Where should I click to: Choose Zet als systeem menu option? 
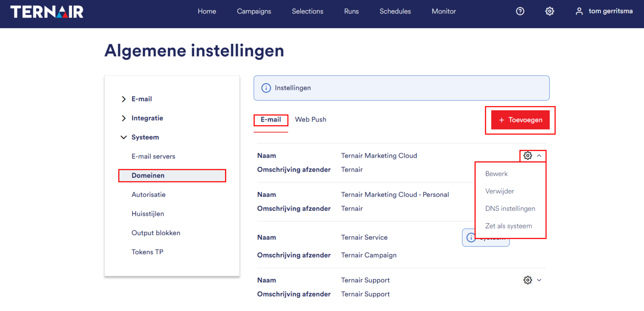coord(508,226)
